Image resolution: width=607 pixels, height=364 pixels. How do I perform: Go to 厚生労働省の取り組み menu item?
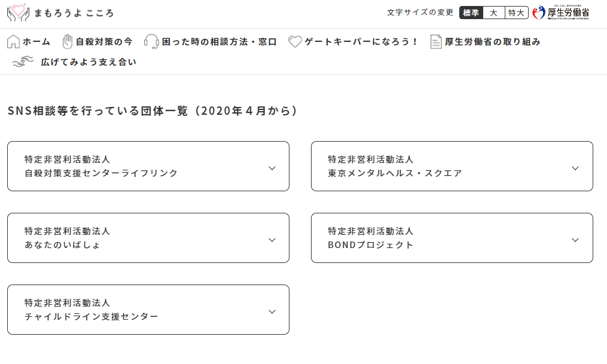tap(493, 42)
